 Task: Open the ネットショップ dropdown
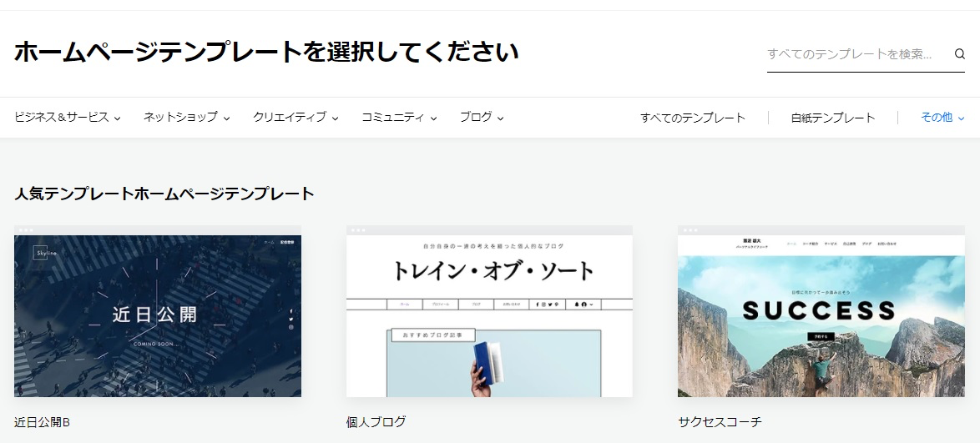(186, 118)
